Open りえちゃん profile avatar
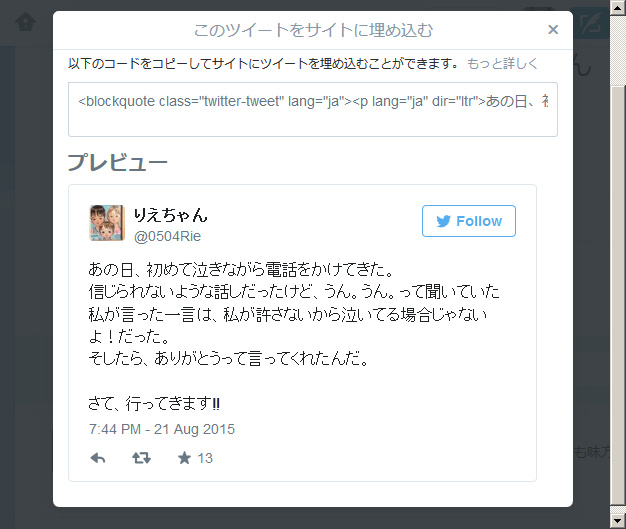The width and height of the screenshot is (626, 529). [107, 223]
